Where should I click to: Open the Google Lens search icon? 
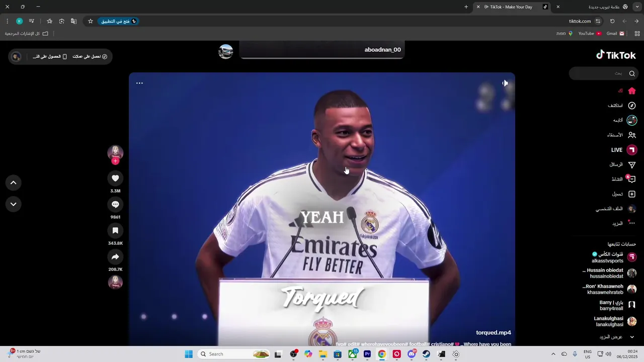pos(61,21)
